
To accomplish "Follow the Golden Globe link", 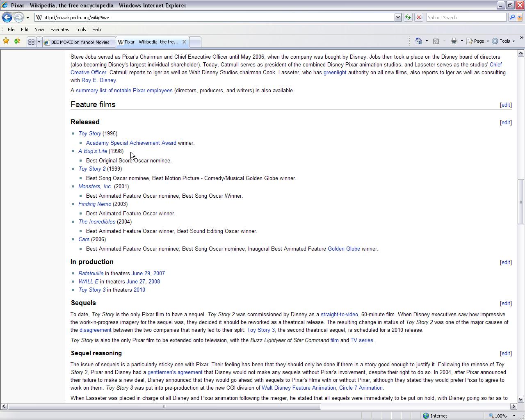I will coord(344,249).
